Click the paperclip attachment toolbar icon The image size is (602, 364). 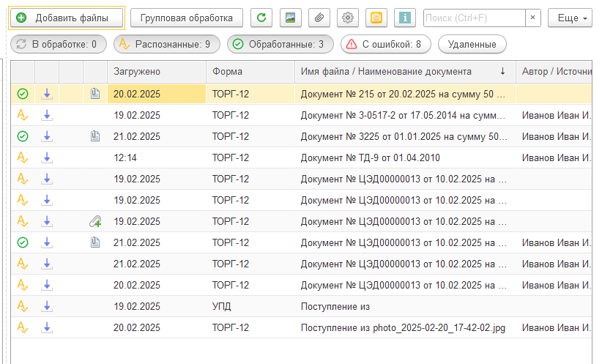pos(319,18)
